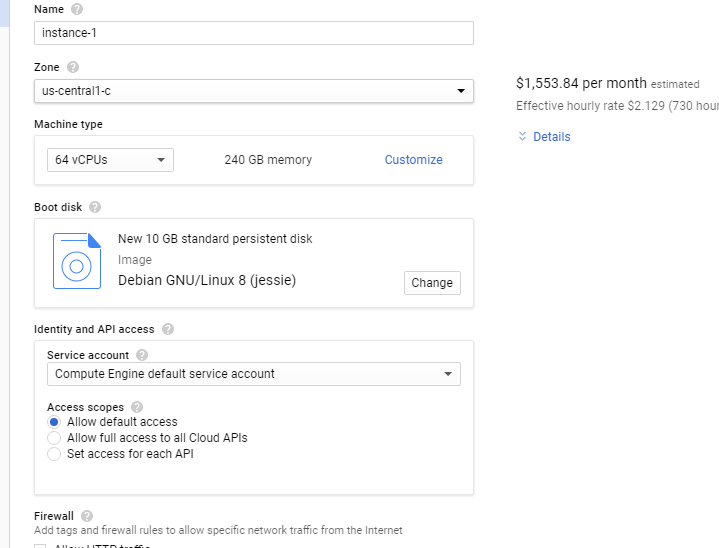The image size is (719, 548).
Task: Show the Access scopes help tooltip
Action: 137,407
